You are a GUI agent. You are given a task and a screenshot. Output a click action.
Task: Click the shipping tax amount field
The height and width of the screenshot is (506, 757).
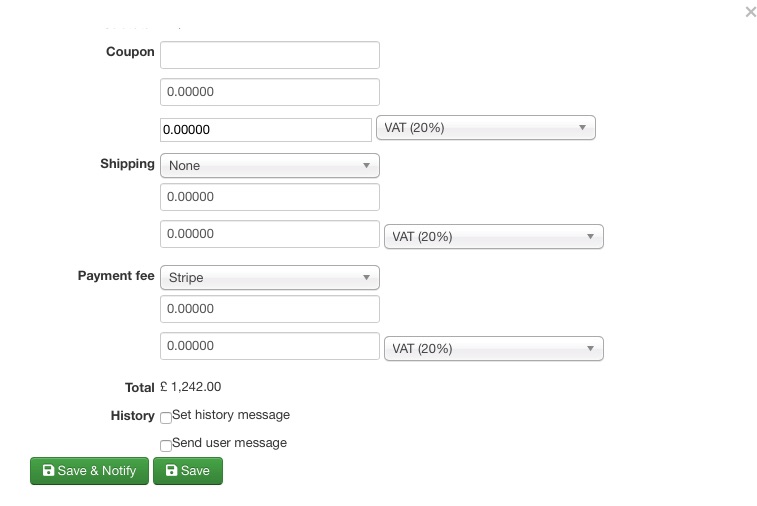point(269,234)
